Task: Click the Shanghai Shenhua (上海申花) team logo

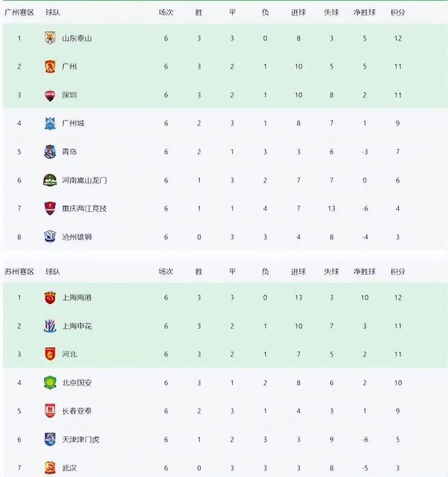Action: pyautogui.click(x=50, y=326)
